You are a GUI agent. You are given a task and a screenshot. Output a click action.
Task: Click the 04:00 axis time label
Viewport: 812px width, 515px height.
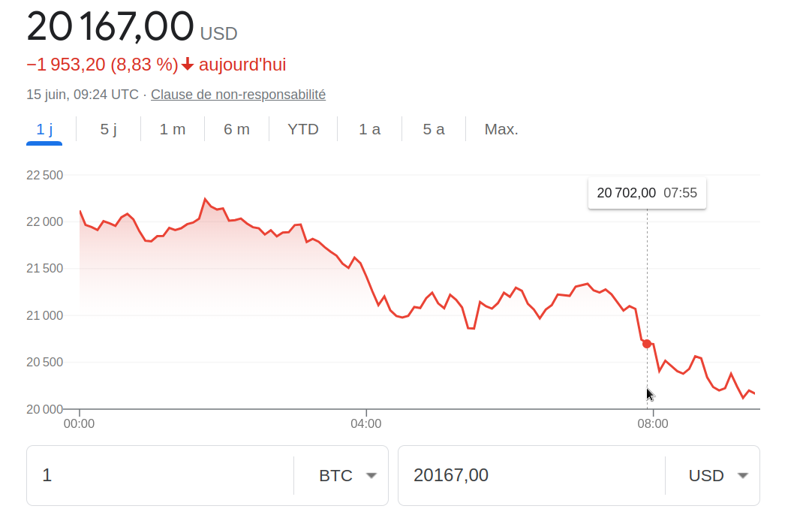pos(366,423)
